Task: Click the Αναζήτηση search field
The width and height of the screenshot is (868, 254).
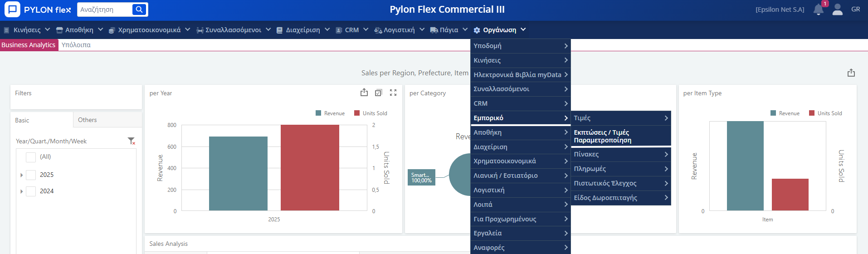Action: pyautogui.click(x=105, y=10)
